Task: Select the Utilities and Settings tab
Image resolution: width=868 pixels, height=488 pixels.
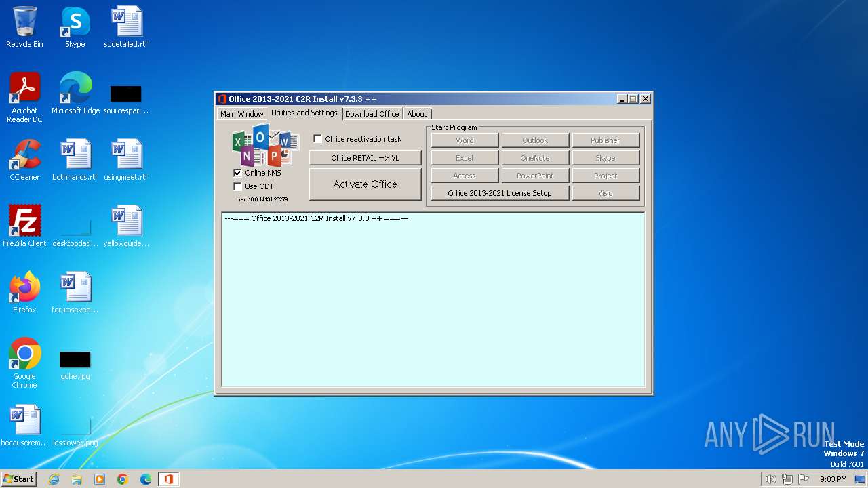Action: pos(304,113)
